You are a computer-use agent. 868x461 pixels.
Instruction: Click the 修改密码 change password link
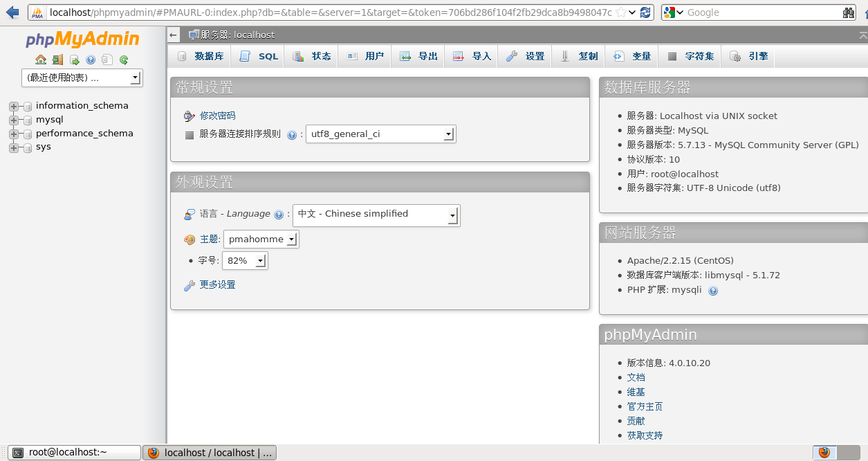217,116
